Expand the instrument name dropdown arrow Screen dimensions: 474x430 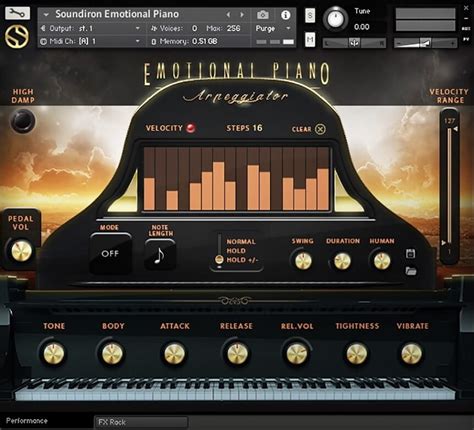point(46,15)
